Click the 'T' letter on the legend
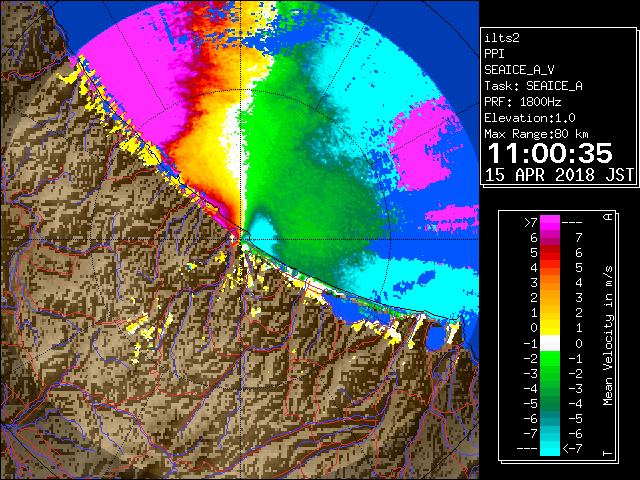The image size is (640, 480). click(x=608, y=453)
